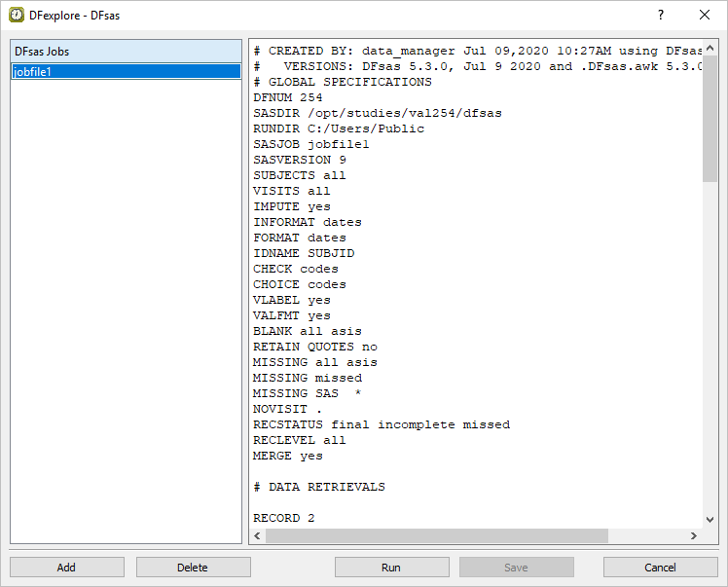Click the question mark help button
This screenshot has width=728, height=587.
click(661, 16)
